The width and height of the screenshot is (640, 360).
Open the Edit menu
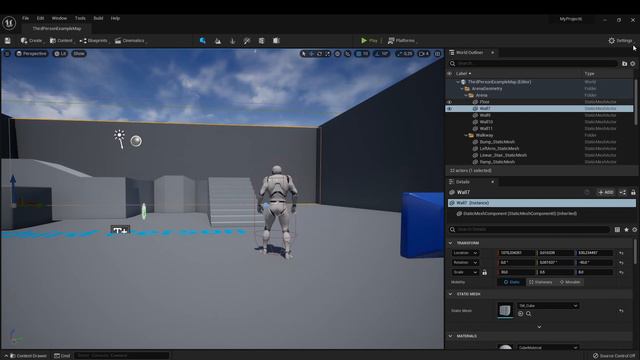40,18
